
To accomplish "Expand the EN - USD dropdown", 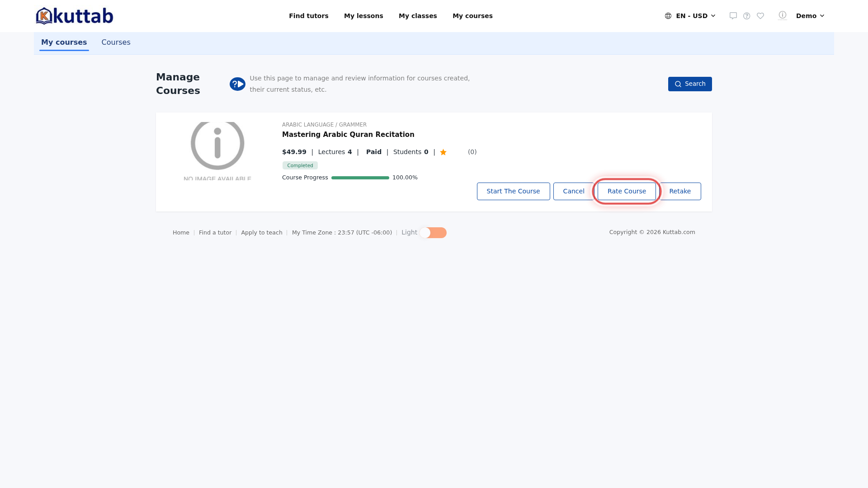I will (690, 16).
